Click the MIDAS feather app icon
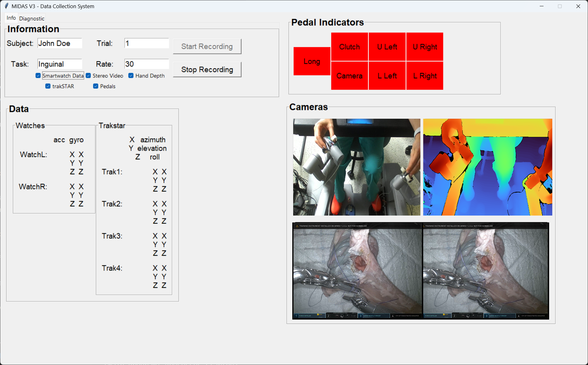This screenshot has width=588, height=365. click(6, 6)
